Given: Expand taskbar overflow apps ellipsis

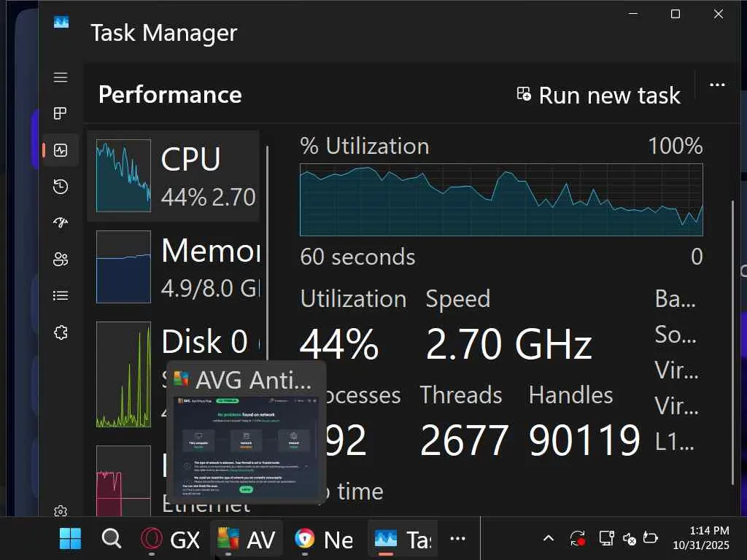Looking at the screenshot, I should click(457, 539).
